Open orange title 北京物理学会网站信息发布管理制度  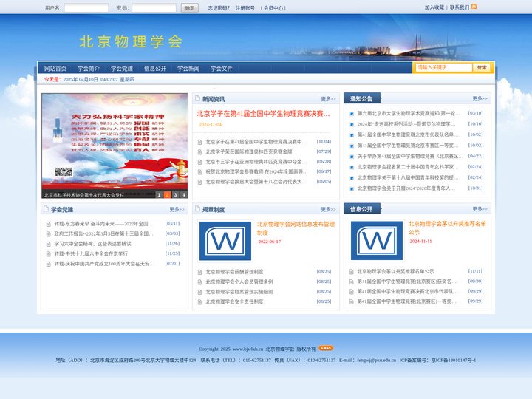click(x=296, y=228)
